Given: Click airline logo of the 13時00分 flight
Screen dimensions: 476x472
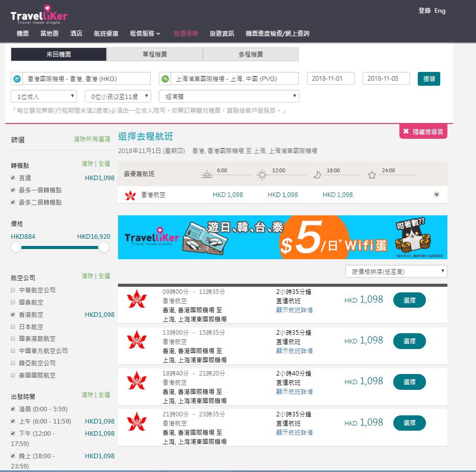Looking at the screenshot, I should pos(136,339).
